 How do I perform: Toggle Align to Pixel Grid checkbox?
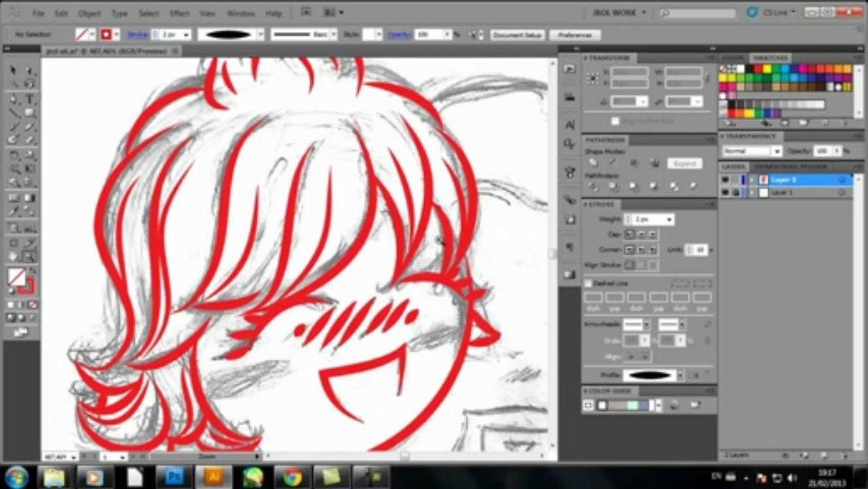click(x=615, y=121)
